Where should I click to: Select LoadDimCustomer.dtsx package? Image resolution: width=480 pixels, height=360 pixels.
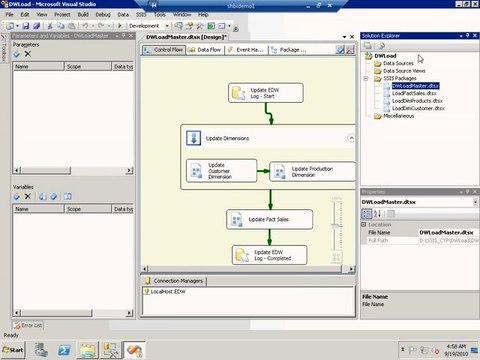418,108
